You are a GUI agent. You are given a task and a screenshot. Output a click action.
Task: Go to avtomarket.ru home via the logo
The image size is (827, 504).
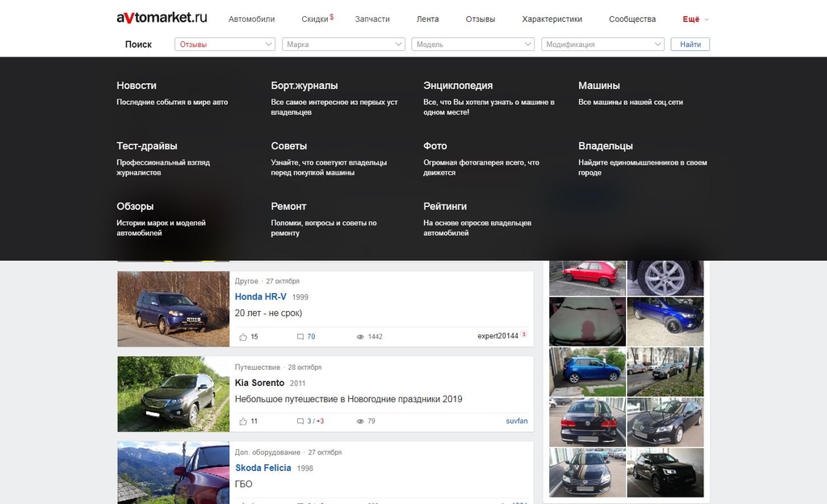(162, 18)
